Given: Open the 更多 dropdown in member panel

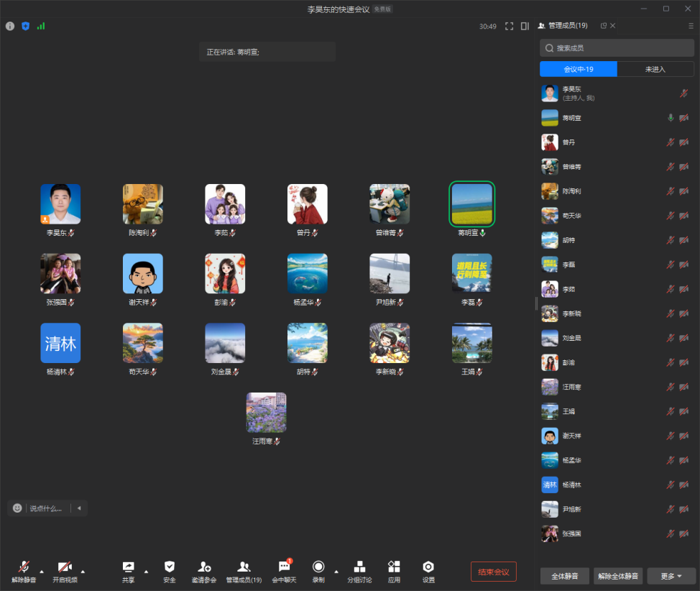Looking at the screenshot, I should 671,576.
